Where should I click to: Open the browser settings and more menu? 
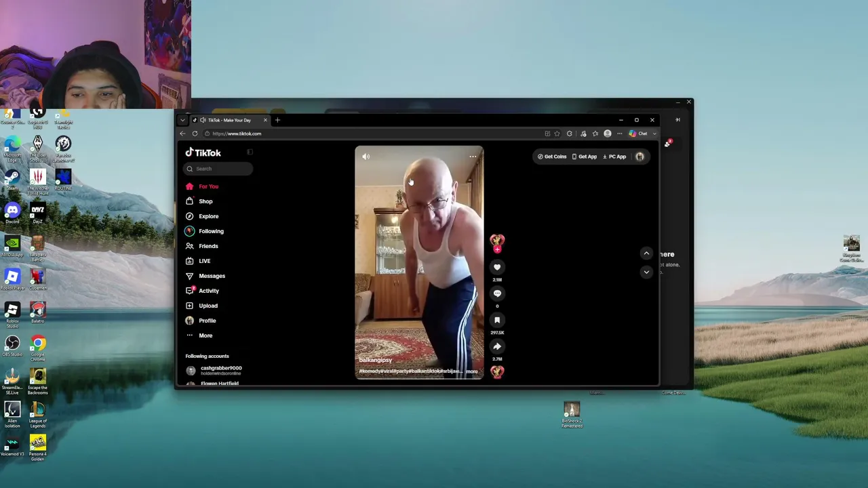coord(619,134)
